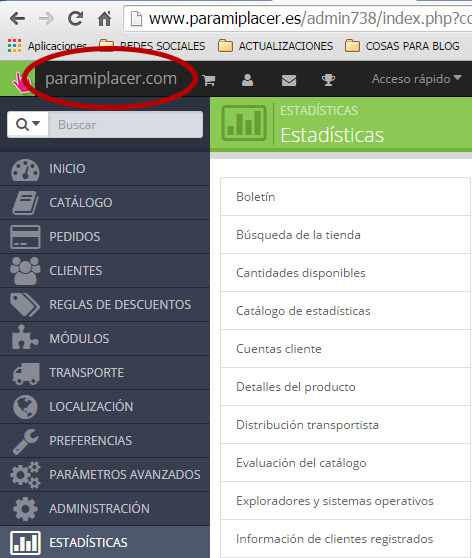Open the search scope magnifier dropdown

point(28,125)
